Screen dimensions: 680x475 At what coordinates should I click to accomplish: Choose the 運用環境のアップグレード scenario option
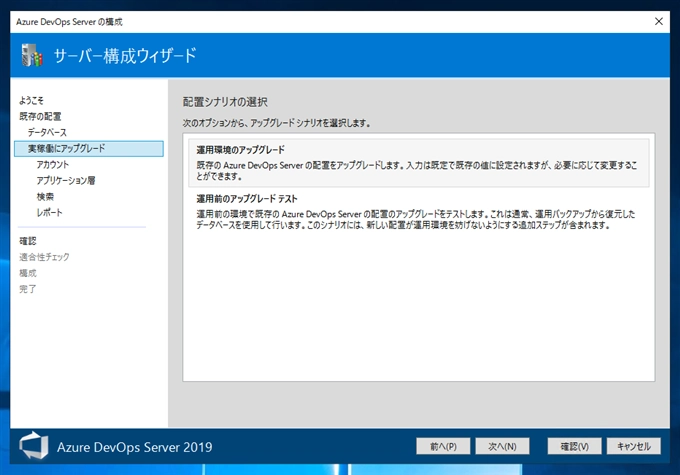coord(418,163)
